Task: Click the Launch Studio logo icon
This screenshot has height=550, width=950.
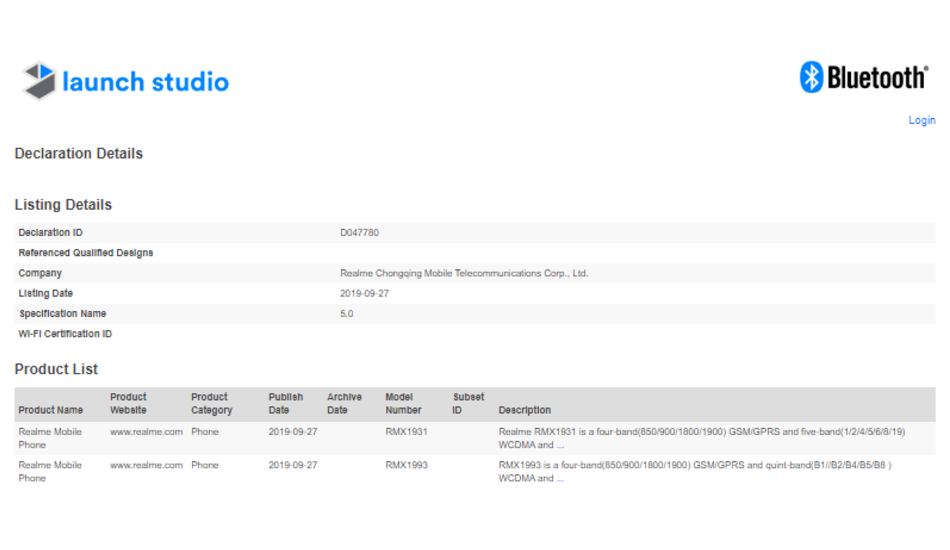Action: pos(39,81)
